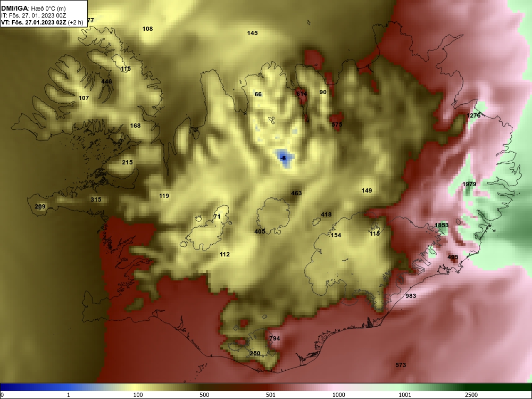Click the map value 71
The width and height of the screenshot is (532, 399).
tap(217, 217)
